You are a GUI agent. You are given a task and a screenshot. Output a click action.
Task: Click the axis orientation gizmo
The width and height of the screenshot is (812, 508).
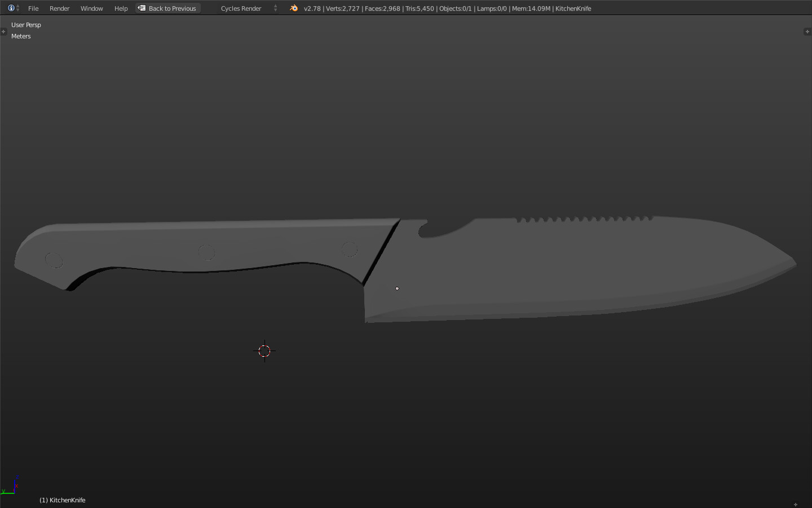tap(10, 485)
